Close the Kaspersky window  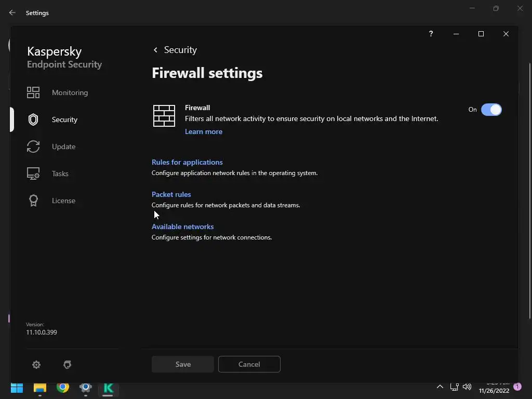[506, 34]
